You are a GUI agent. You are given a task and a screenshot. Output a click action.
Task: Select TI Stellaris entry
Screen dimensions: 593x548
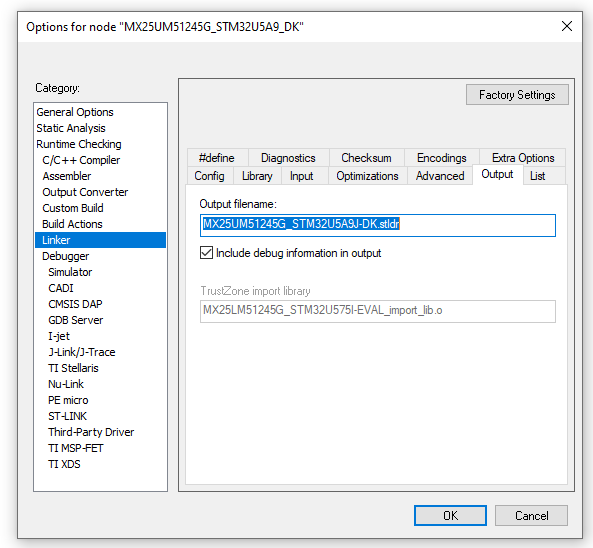coord(73,368)
